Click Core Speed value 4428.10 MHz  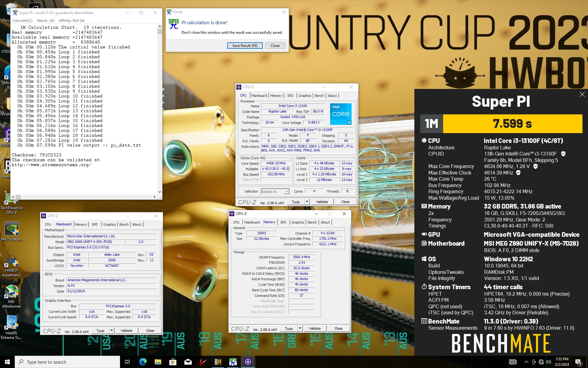tap(276, 163)
